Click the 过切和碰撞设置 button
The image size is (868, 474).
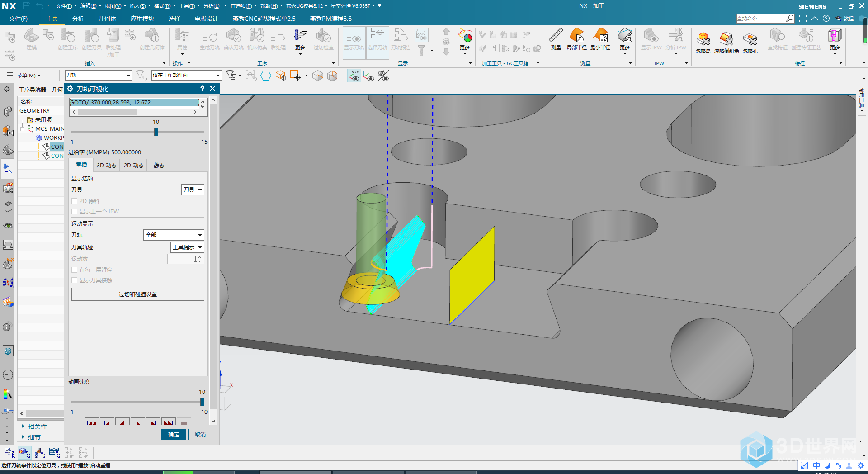(138, 294)
